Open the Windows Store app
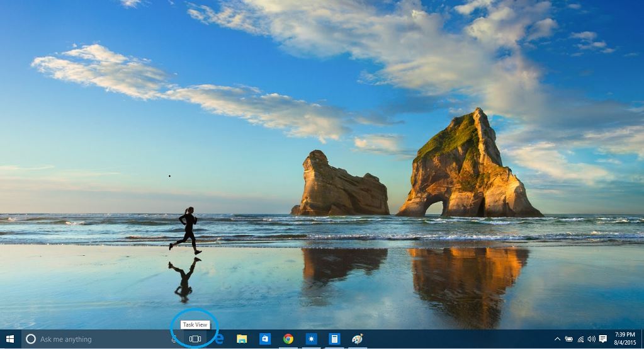The height and width of the screenshot is (349, 644). tap(265, 339)
